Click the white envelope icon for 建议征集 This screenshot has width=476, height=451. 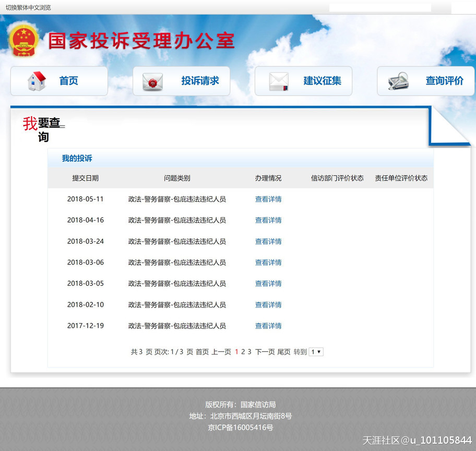(x=278, y=81)
